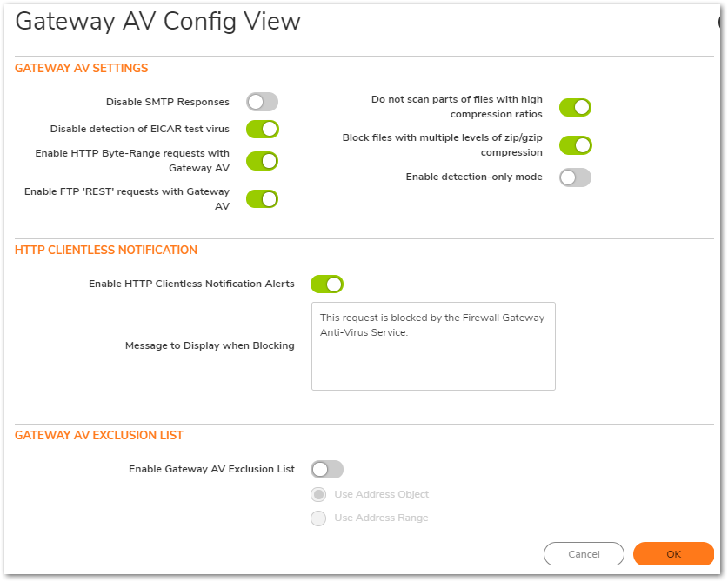Screen dimensions: 728x582
Task: Turn off Disable detection of EICAR test virus
Action: [263, 129]
